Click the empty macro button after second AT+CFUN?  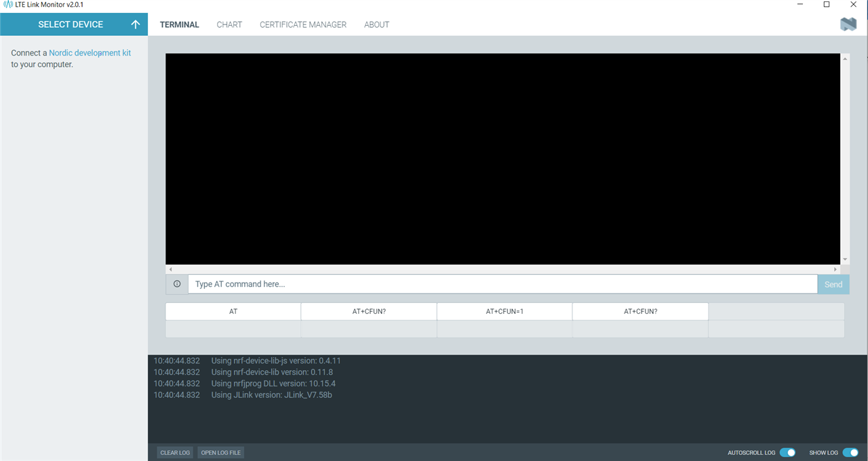(x=776, y=312)
